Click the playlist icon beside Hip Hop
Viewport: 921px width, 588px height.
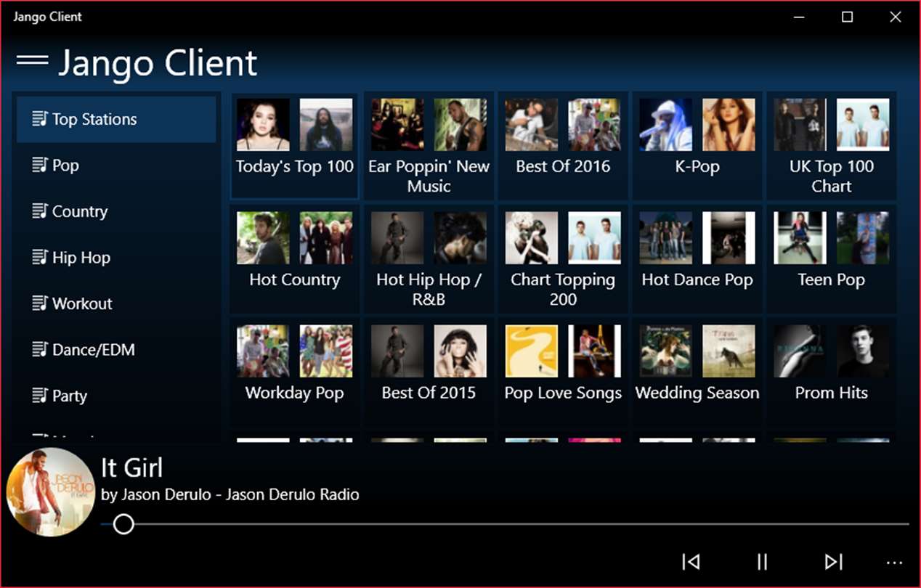(x=40, y=257)
